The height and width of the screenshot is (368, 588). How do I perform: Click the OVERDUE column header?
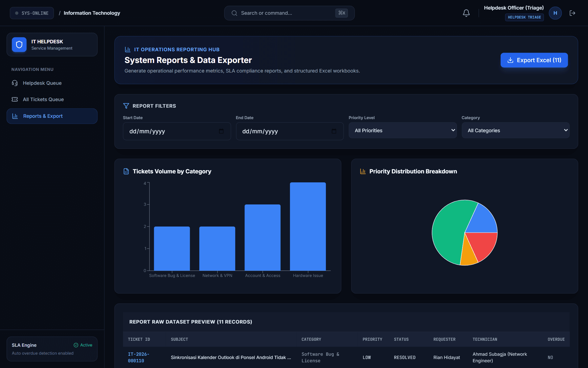click(556, 339)
